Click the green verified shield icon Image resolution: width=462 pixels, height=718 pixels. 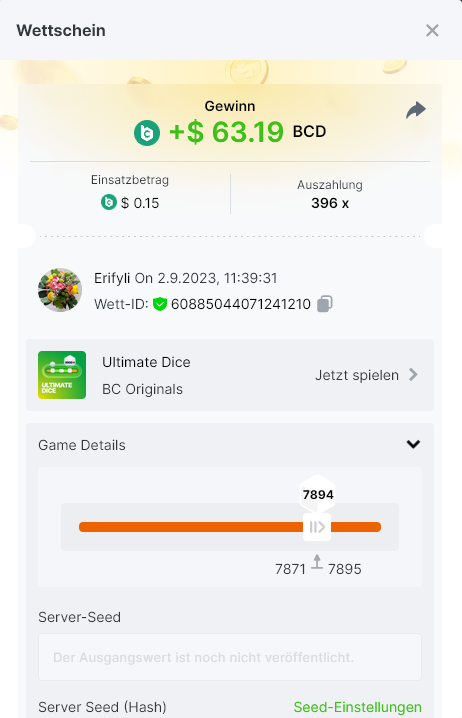(x=159, y=304)
